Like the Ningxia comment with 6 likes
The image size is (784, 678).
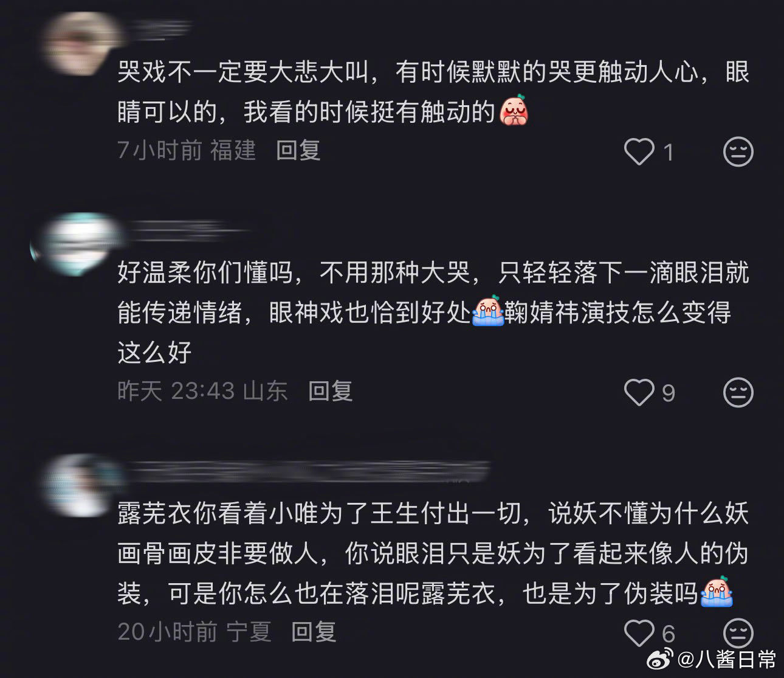[639, 633]
